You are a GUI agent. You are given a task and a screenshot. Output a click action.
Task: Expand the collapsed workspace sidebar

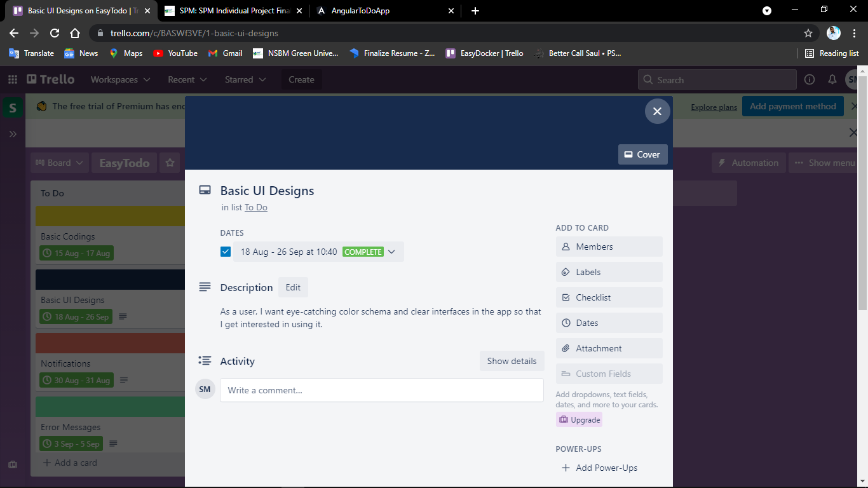tap(13, 134)
